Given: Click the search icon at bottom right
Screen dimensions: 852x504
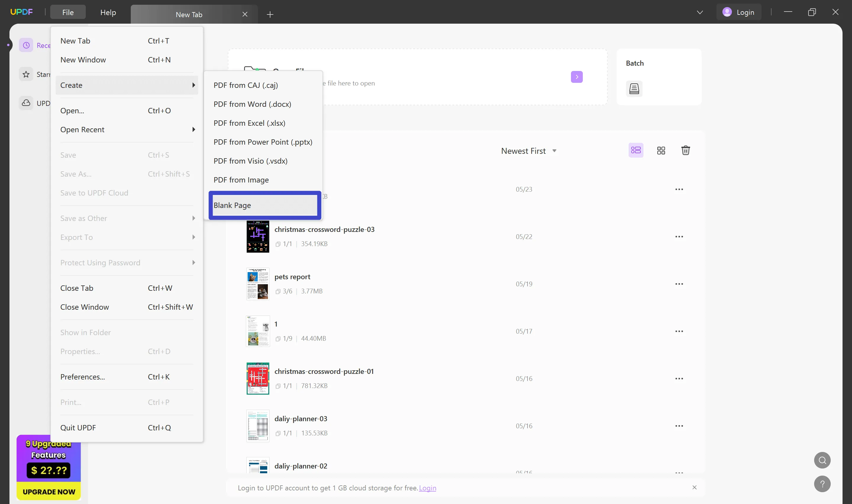Looking at the screenshot, I should click(x=823, y=460).
